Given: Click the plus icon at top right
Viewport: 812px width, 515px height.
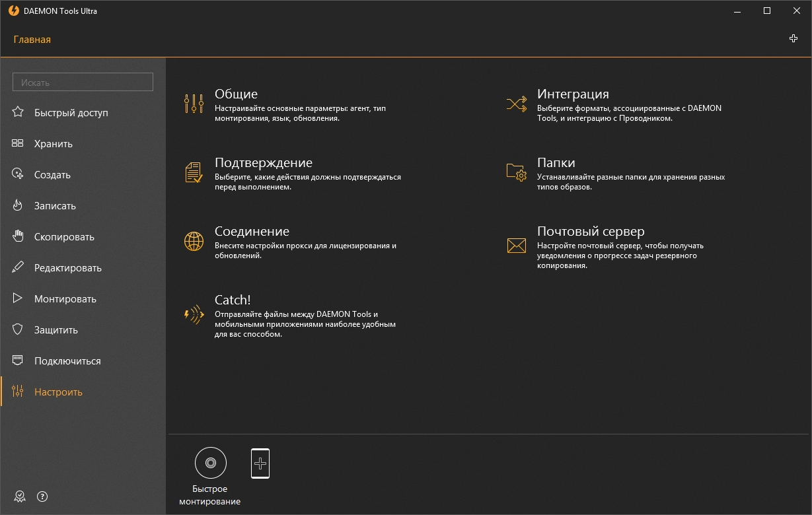Looking at the screenshot, I should click(794, 39).
